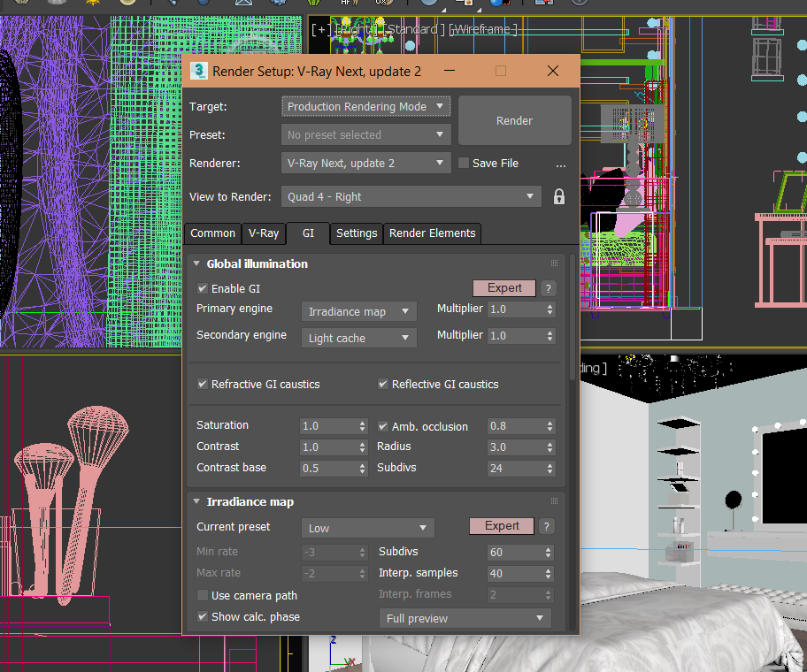This screenshot has width=807, height=672.
Task: Click the viewport [+] menu label
Action: tap(321, 29)
